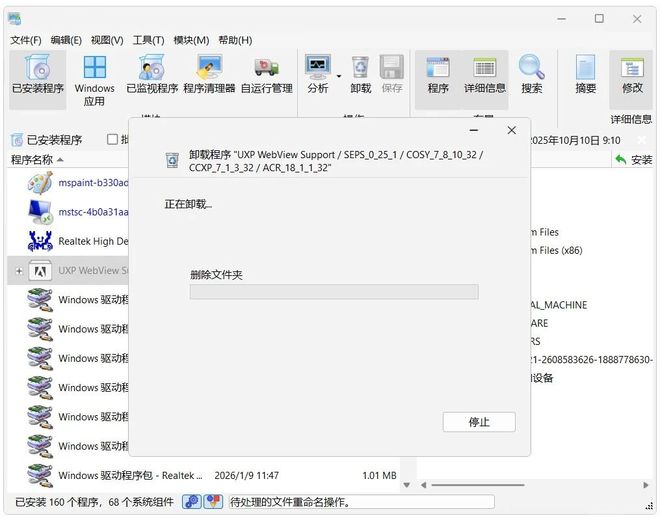Click the Realtek crab icon
This screenshot has height=518, width=660.
(40, 241)
